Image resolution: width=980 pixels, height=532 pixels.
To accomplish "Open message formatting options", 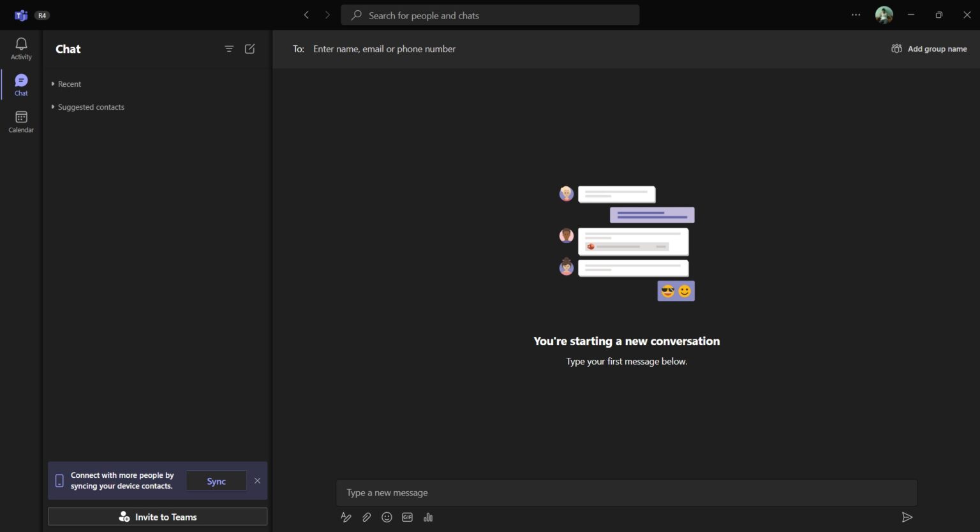I will (x=346, y=517).
